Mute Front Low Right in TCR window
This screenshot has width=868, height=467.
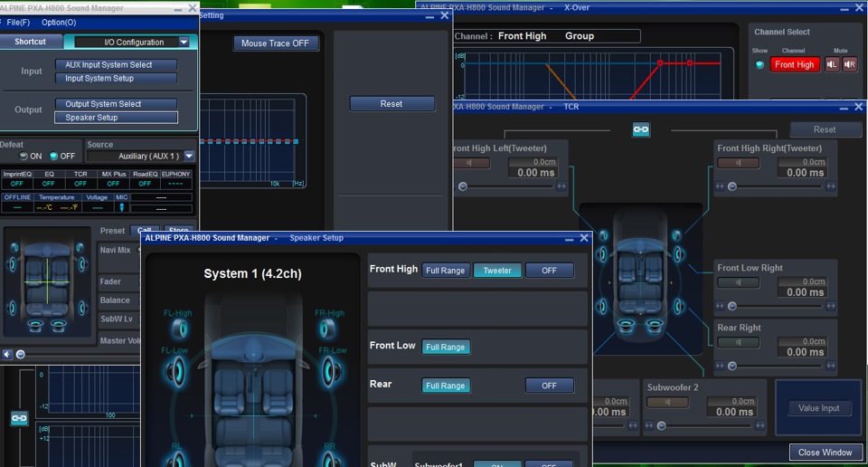click(738, 282)
